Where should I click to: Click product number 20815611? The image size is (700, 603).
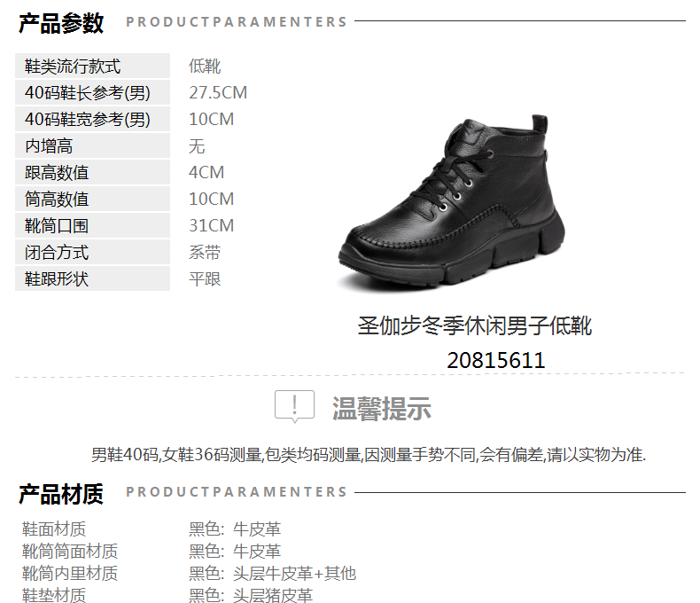pos(496,360)
